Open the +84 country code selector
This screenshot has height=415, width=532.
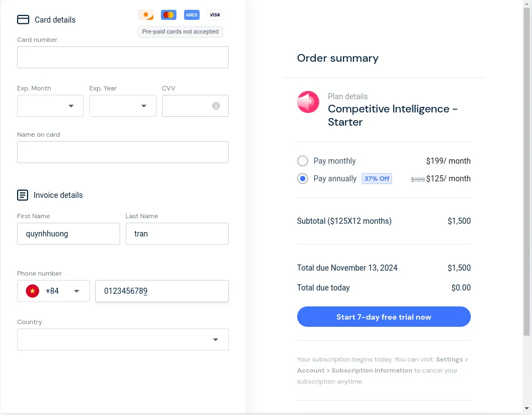point(53,291)
